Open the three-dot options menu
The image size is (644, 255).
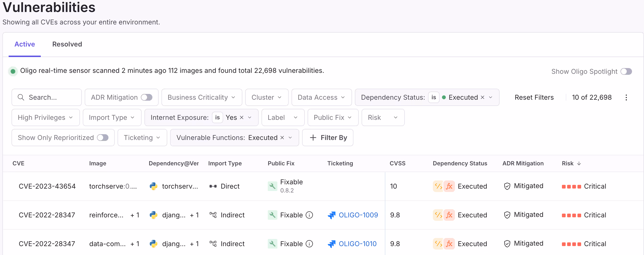coord(626,97)
